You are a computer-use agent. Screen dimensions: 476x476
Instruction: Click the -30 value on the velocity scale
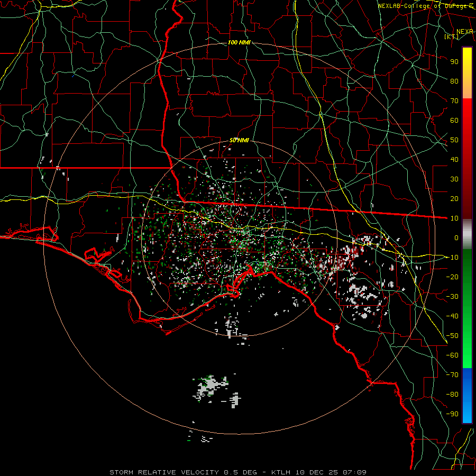[452, 297]
